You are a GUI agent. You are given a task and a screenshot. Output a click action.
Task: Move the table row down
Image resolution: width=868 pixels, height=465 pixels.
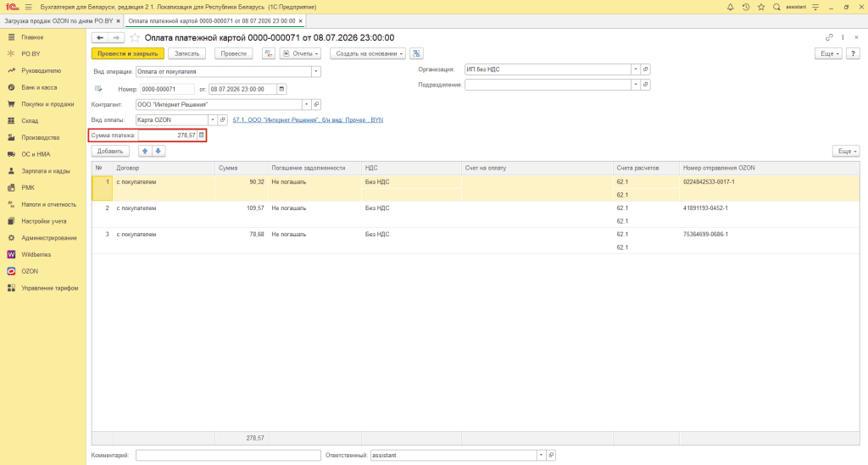coord(159,151)
